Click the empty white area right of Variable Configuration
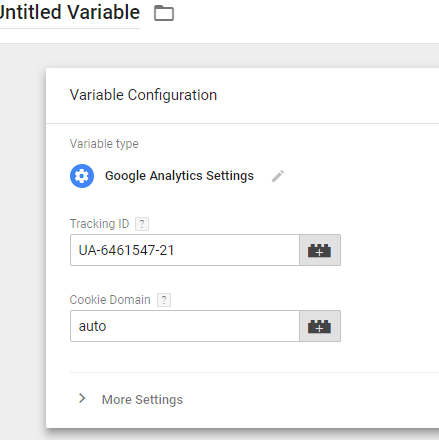This screenshot has width=439, height=440. pyautogui.click(x=327, y=96)
